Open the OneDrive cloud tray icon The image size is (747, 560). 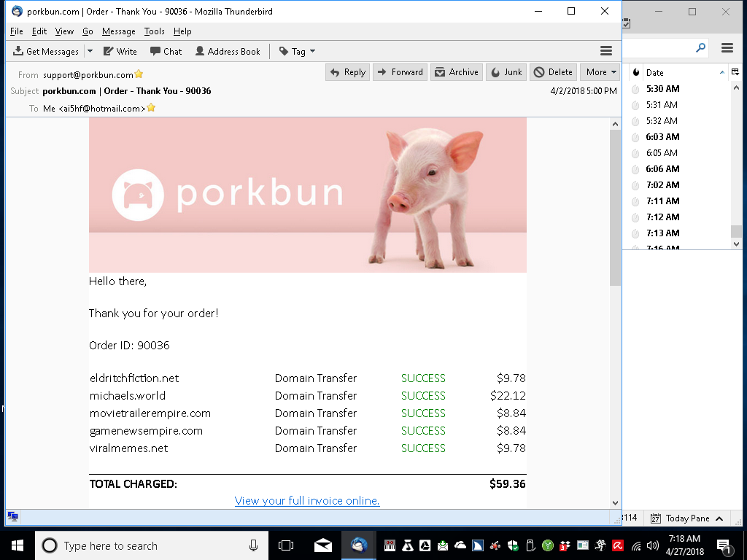[460, 545]
